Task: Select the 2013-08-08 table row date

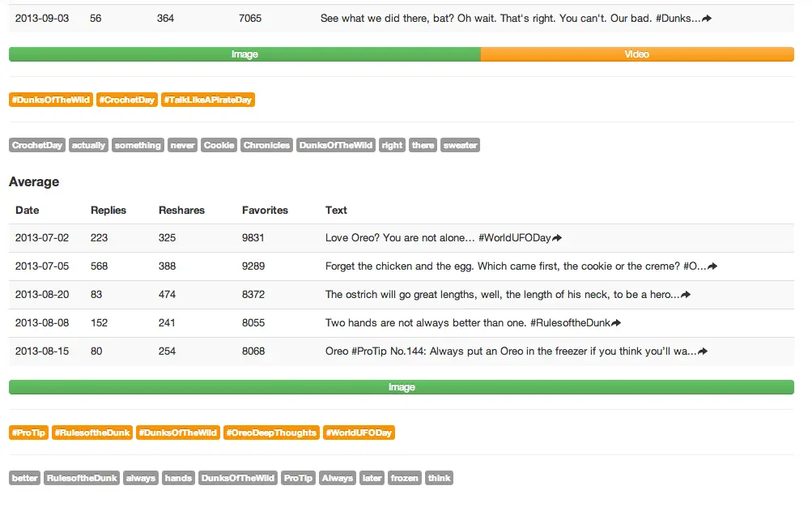Action: click(x=42, y=322)
